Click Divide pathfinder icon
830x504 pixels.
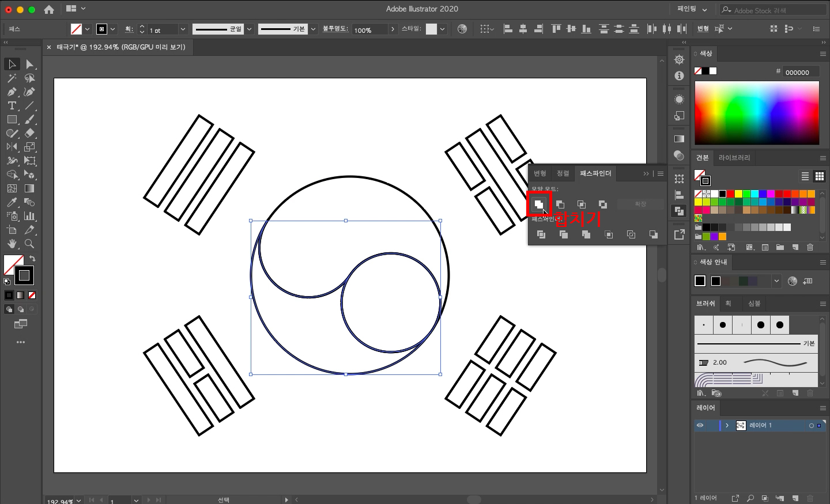[541, 234]
